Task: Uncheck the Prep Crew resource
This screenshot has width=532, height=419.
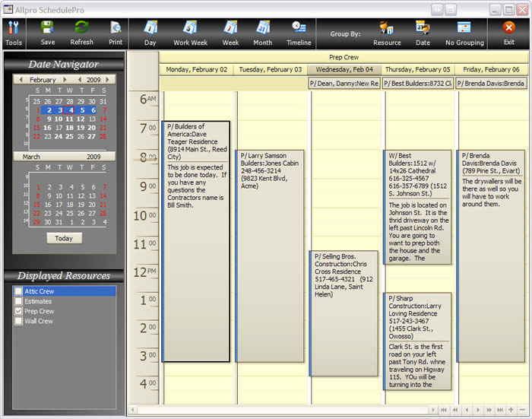Action: point(19,311)
